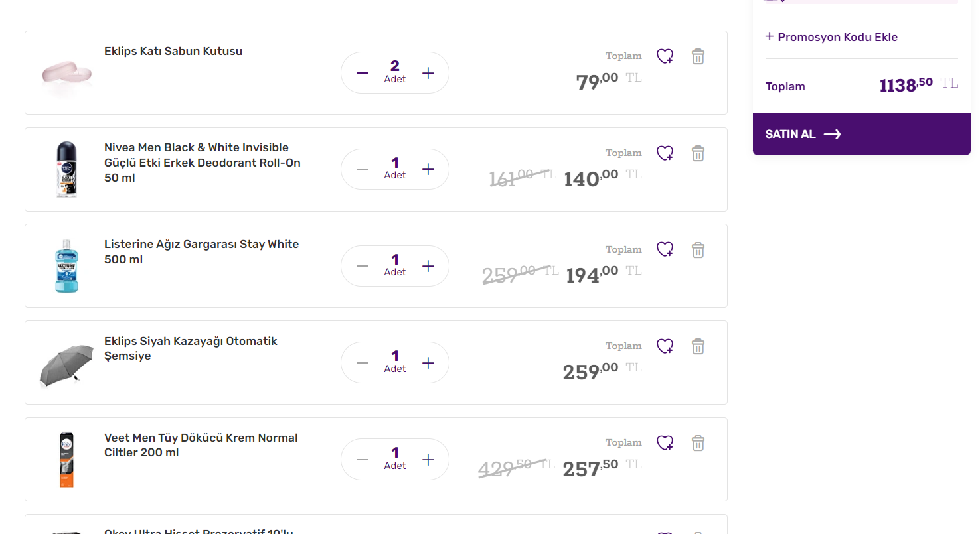Click the Eklips umbrella product thumbnail
Image resolution: width=980 pixels, height=534 pixels.
[x=66, y=364]
